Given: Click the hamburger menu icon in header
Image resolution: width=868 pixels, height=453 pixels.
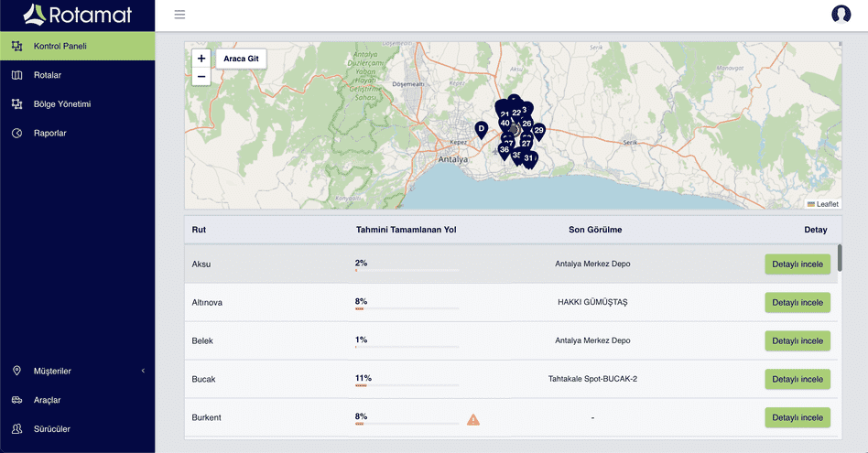Looking at the screenshot, I should point(179,15).
